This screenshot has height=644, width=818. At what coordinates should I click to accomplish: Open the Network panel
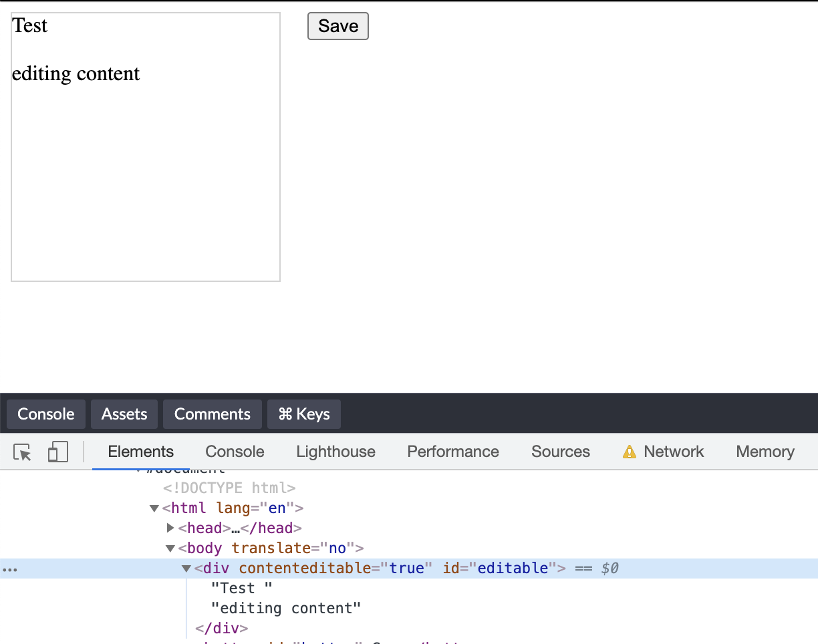[673, 452]
